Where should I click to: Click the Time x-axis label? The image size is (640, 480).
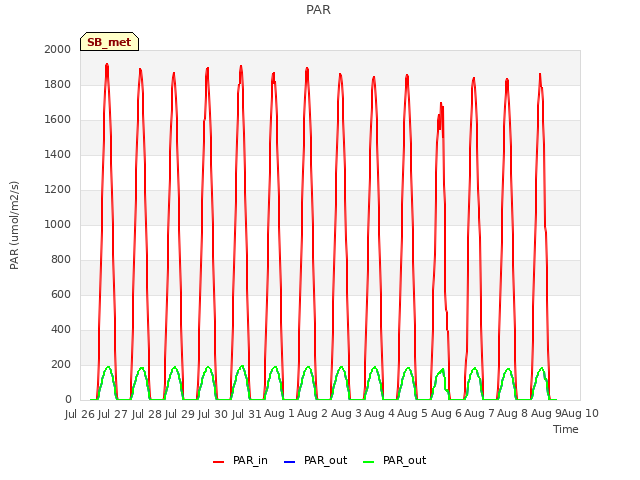click(565, 429)
